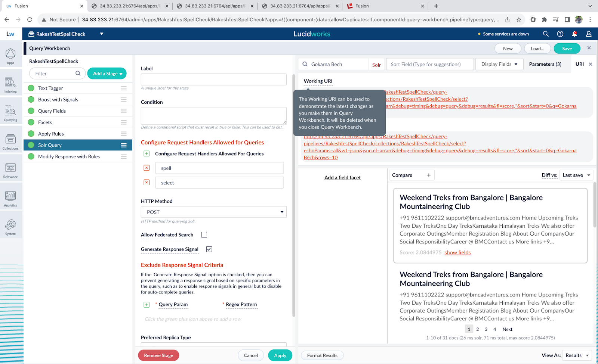The width and height of the screenshot is (598, 364).
Task: Open the Add a Stage dropdown
Action: (x=107, y=74)
